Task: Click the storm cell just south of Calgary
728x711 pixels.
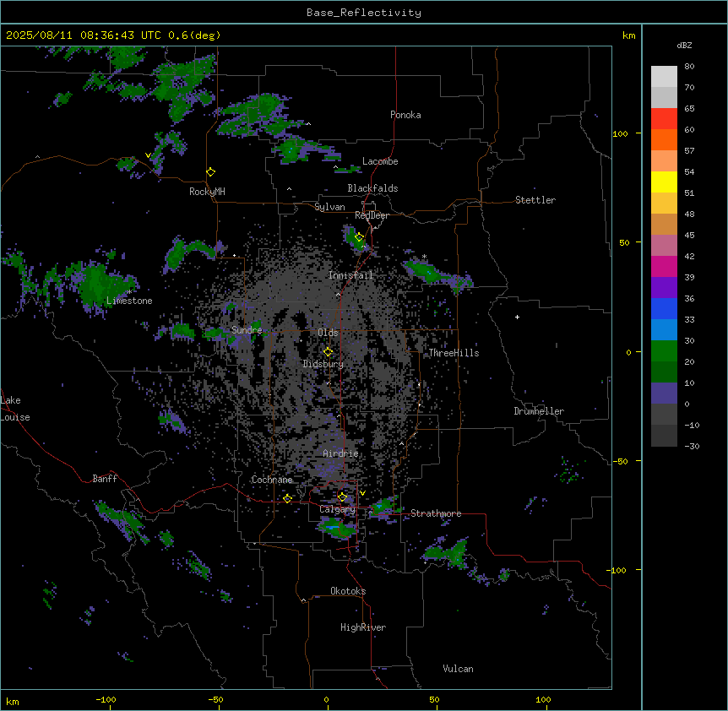Action: click(x=337, y=528)
